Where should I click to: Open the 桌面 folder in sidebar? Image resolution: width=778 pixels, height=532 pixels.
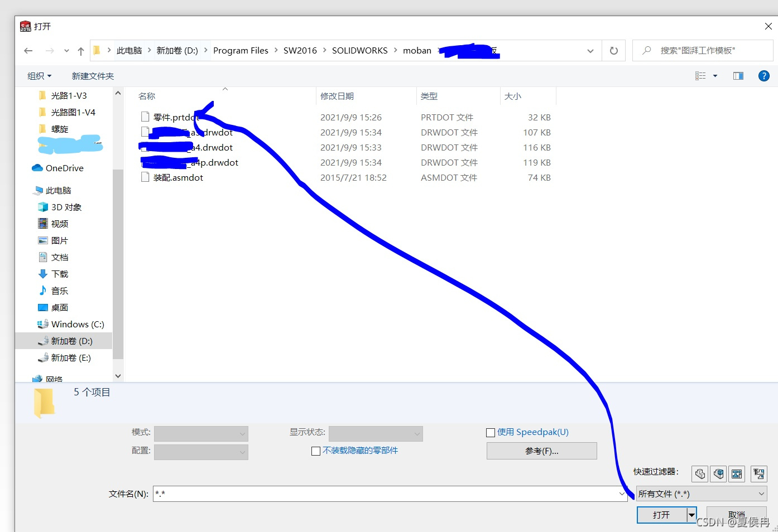pyautogui.click(x=54, y=307)
